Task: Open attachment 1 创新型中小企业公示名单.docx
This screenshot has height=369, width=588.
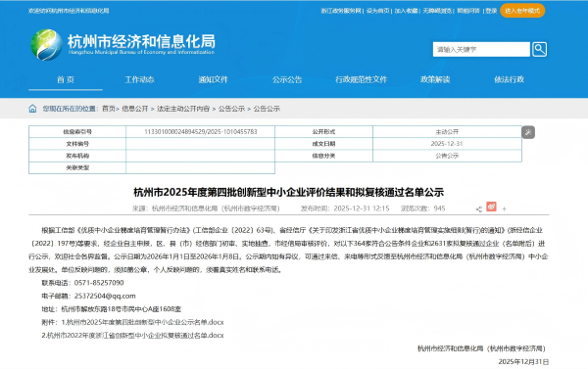Action: point(142,322)
